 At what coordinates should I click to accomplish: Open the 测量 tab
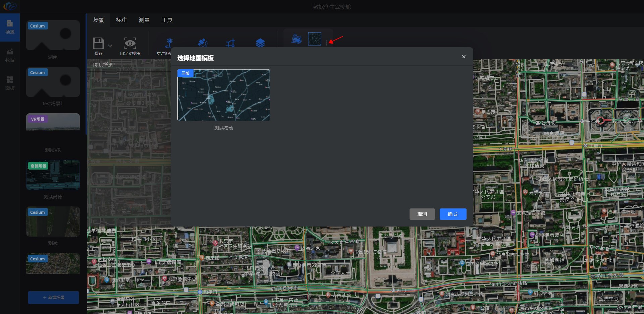click(144, 20)
